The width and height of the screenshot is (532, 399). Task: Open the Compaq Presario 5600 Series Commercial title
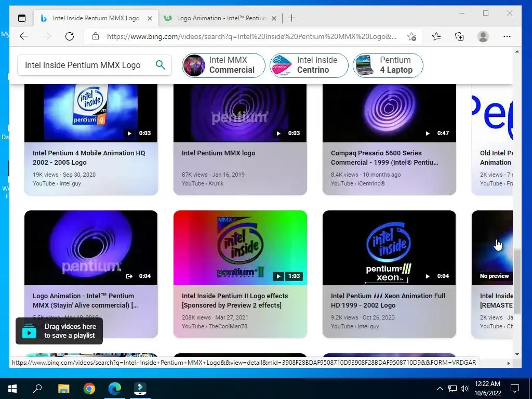click(x=384, y=157)
